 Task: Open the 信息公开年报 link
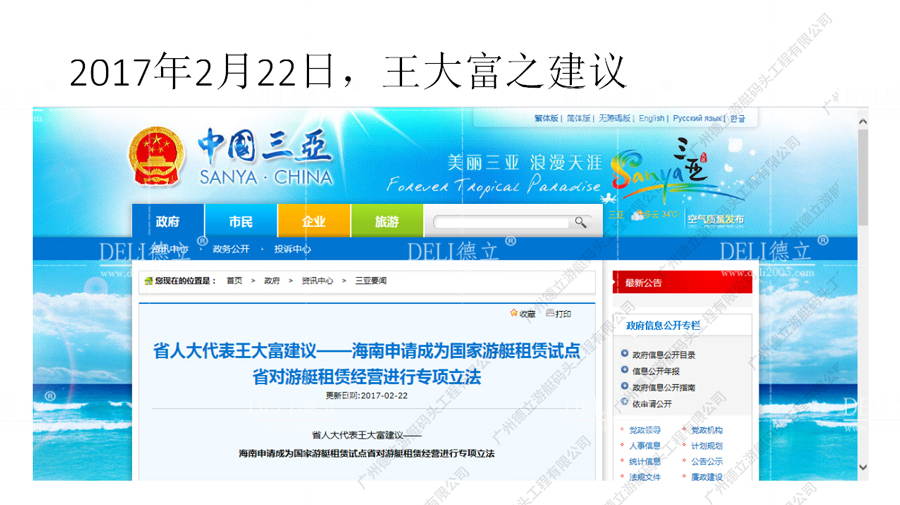[656, 371]
